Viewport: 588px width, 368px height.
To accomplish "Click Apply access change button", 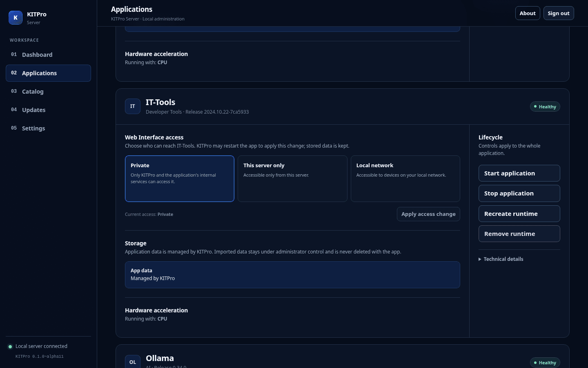I will pyautogui.click(x=428, y=214).
